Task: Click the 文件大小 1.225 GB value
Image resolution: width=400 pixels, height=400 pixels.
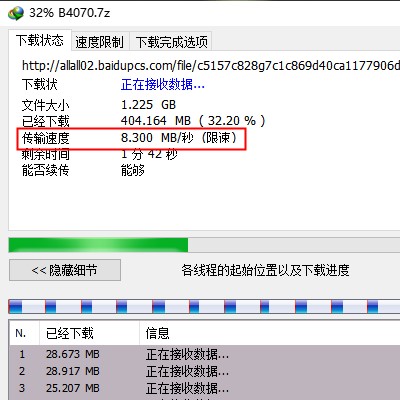Action: pyautogui.click(x=148, y=105)
